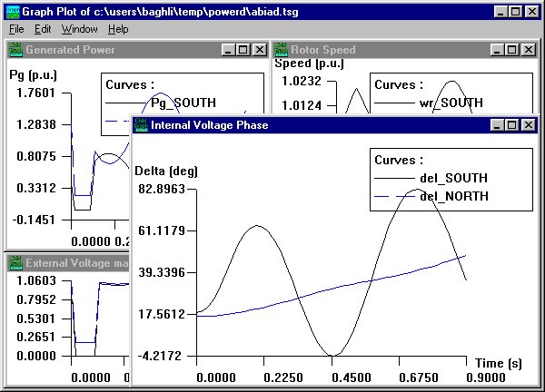Click the 82.8963 Delta axis value

click(x=162, y=189)
